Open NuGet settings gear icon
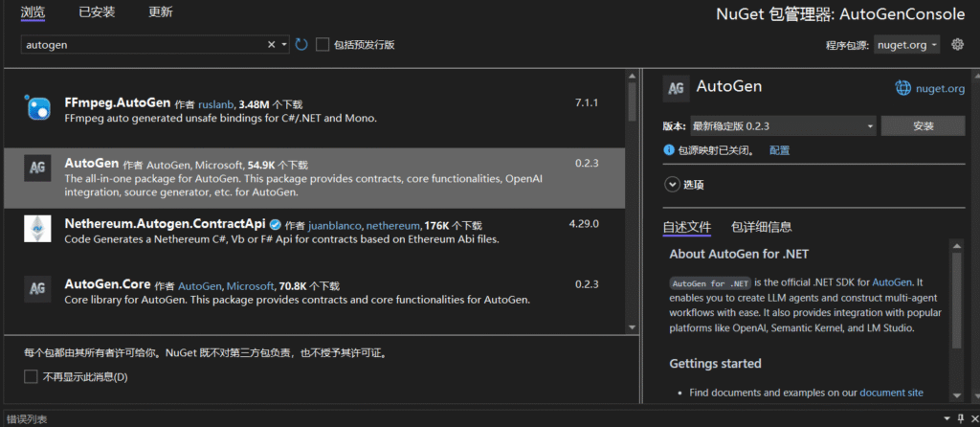 tap(957, 44)
